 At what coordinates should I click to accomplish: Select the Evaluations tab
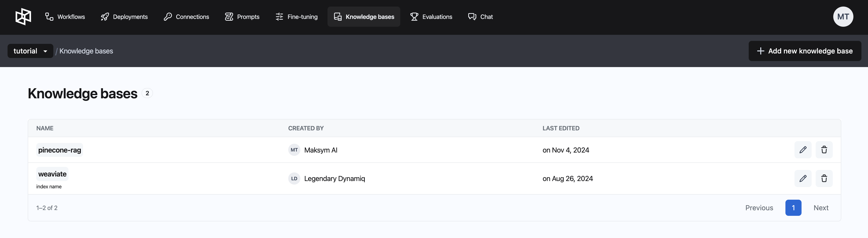point(431,17)
